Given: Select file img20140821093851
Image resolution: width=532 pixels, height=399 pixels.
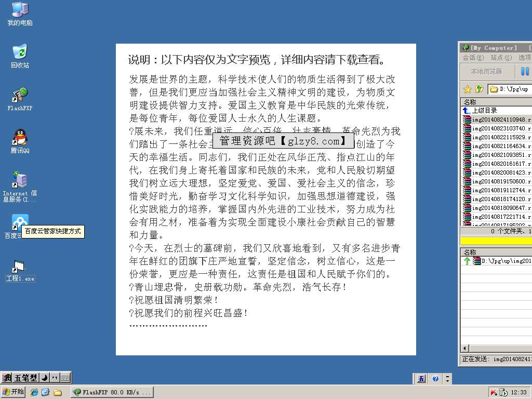Looking at the screenshot, I should point(497,155).
